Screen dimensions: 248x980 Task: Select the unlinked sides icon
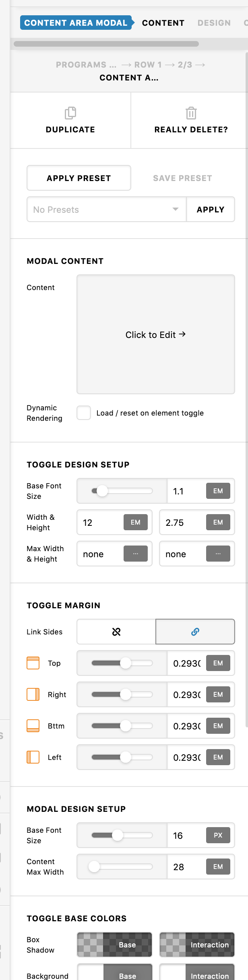click(x=116, y=632)
